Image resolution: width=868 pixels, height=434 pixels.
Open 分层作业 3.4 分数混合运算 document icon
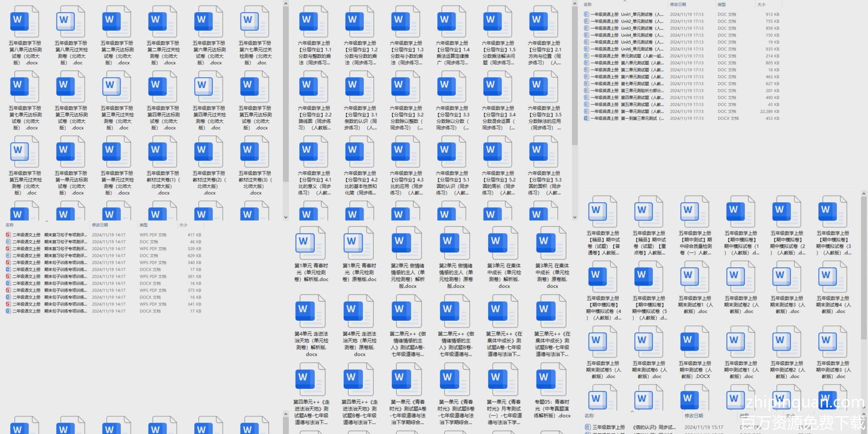pyautogui.click(x=498, y=87)
